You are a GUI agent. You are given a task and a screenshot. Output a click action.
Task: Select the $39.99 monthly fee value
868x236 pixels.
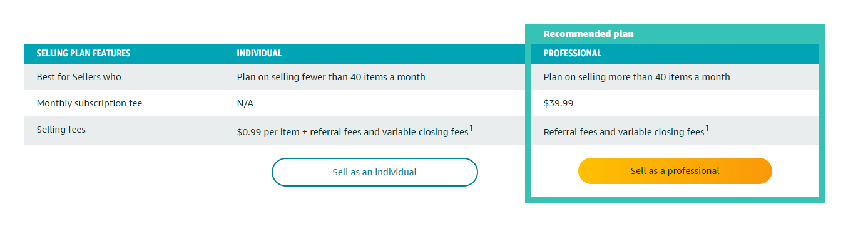click(558, 103)
